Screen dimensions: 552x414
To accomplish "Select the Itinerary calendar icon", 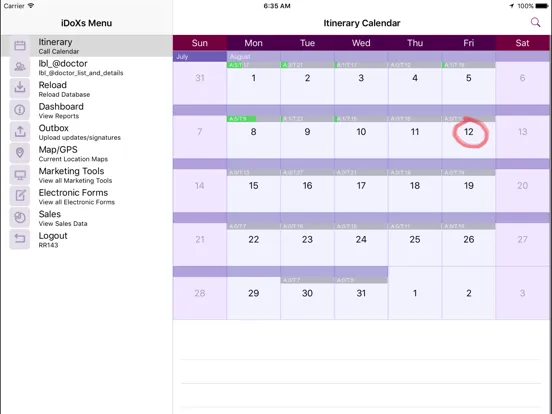I will (x=20, y=45).
